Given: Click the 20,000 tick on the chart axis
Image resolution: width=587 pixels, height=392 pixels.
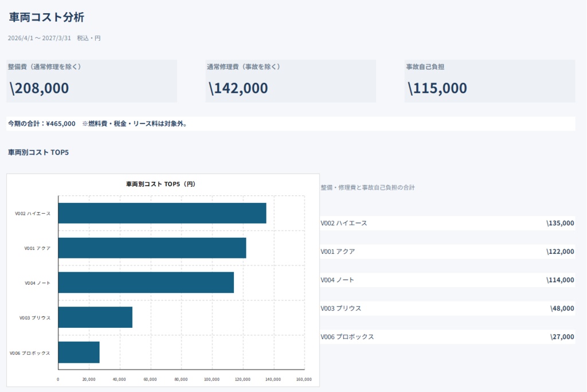Looking at the screenshot, I should coord(89,379).
